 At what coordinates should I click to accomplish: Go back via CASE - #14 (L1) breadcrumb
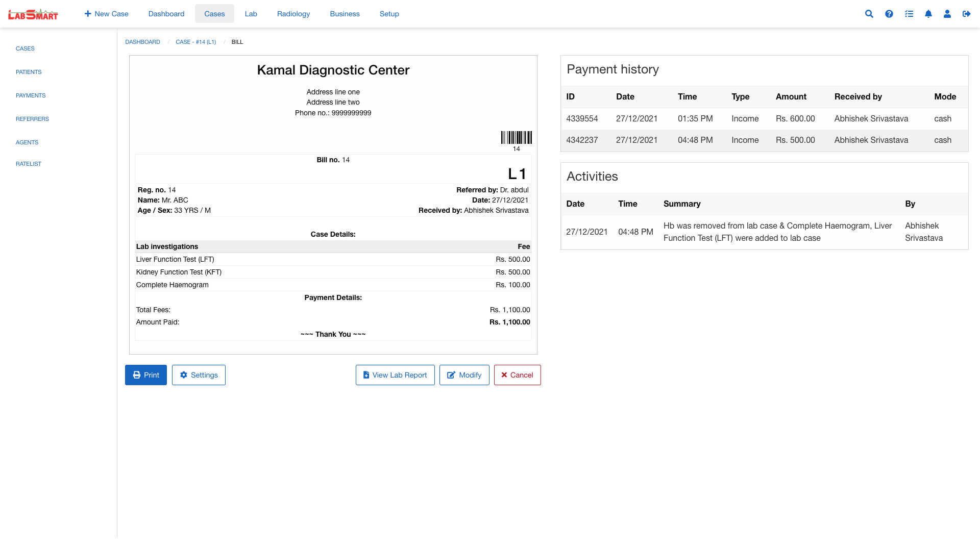tap(195, 42)
